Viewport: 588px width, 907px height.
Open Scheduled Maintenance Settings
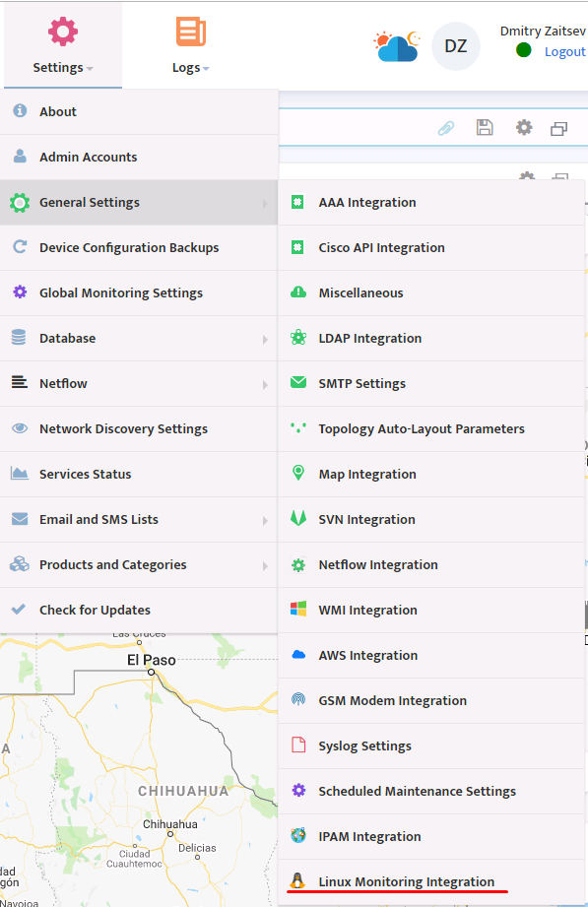tap(431, 792)
